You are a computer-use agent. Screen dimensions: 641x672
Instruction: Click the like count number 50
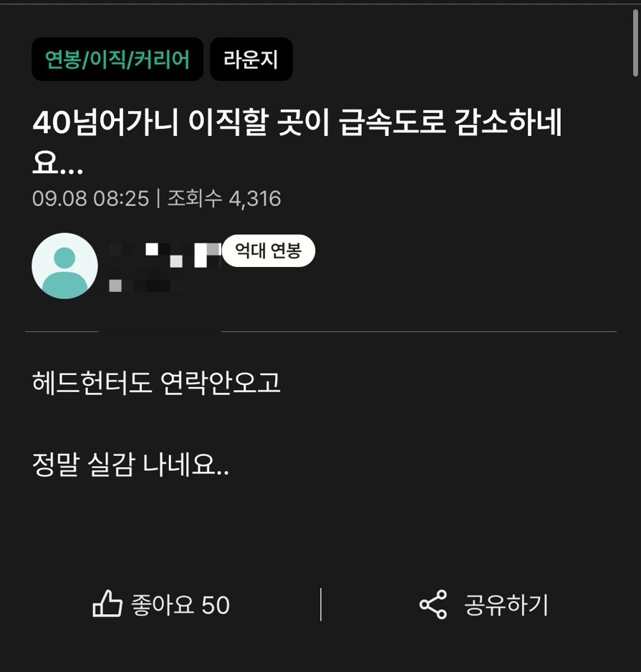216,605
